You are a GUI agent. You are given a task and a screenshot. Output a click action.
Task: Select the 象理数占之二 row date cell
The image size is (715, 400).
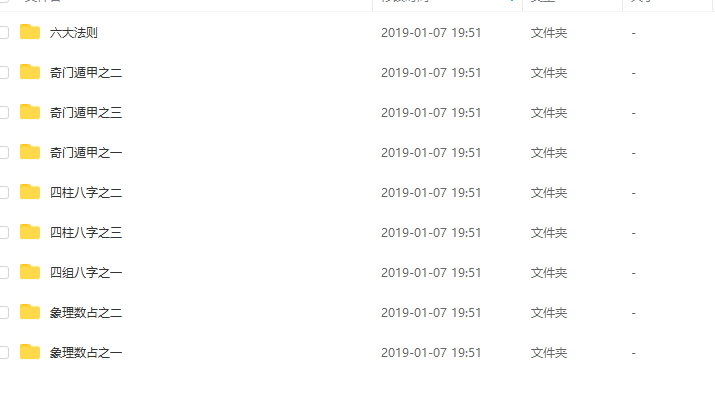pyautogui.click(x=431, y=312)
